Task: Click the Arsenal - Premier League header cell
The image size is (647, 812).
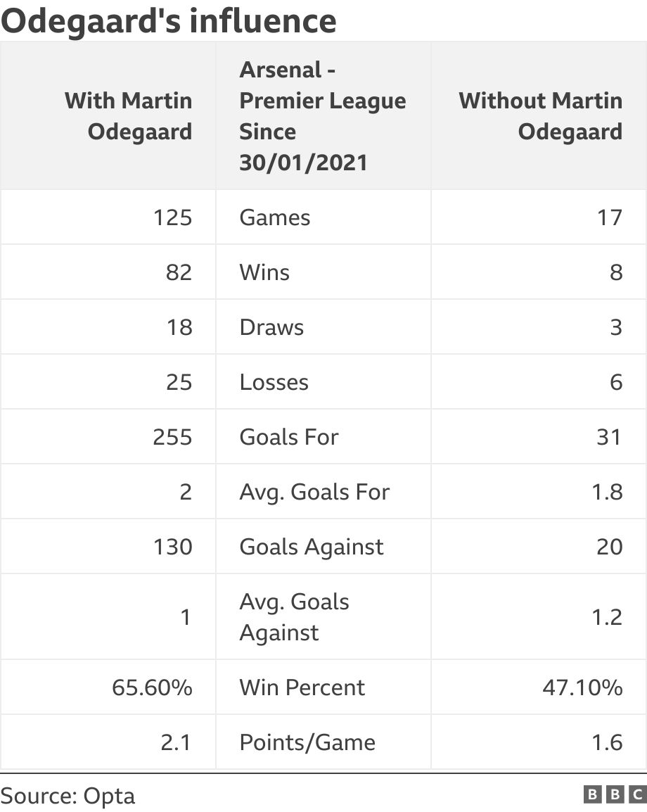Action: 323,116
